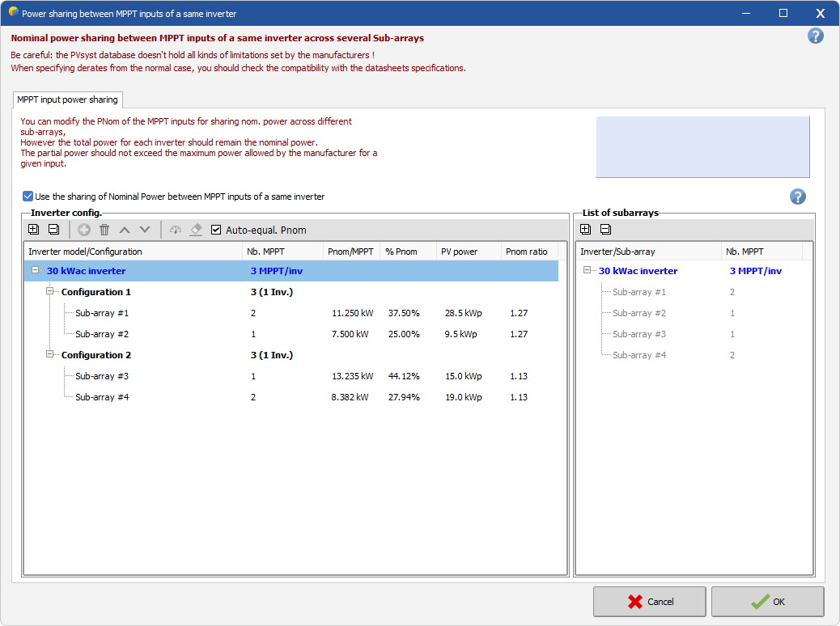Click the 15.0 kWp PV power cell
This screenshot has height=626, width=840.
pos(464,376)
